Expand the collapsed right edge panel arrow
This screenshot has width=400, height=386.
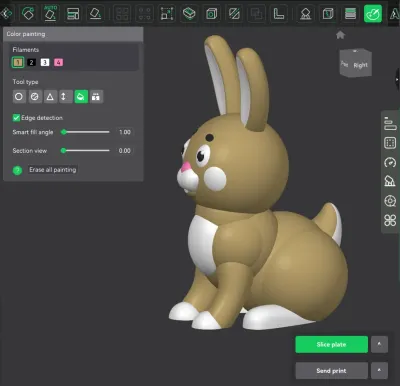coord(397,79)
